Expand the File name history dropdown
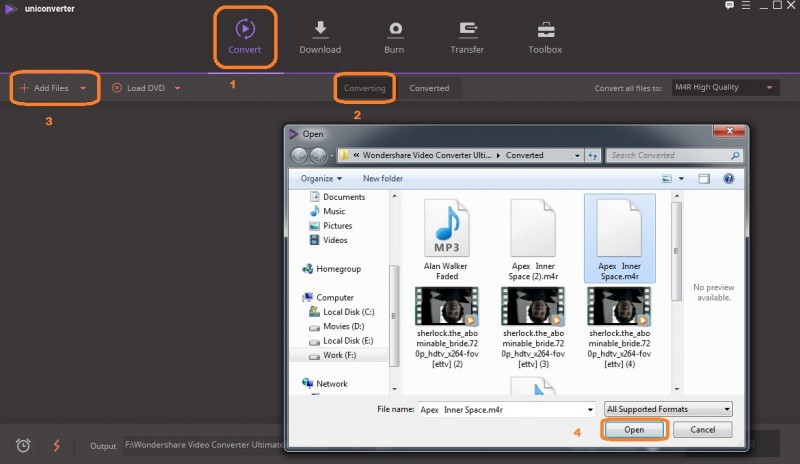 (x=590, y=409)
